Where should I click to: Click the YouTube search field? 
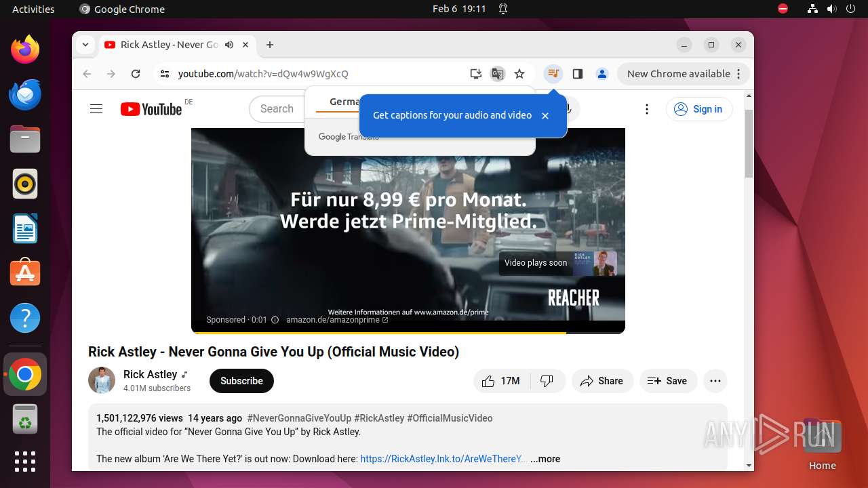[x=277, y=109]
